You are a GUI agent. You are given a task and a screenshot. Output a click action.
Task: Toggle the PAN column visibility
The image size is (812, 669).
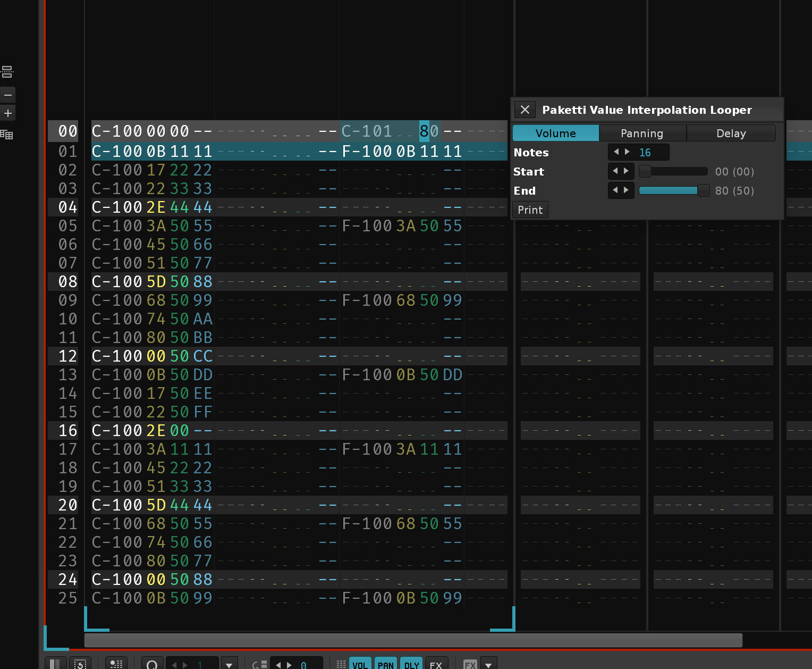tap(386, 664)
